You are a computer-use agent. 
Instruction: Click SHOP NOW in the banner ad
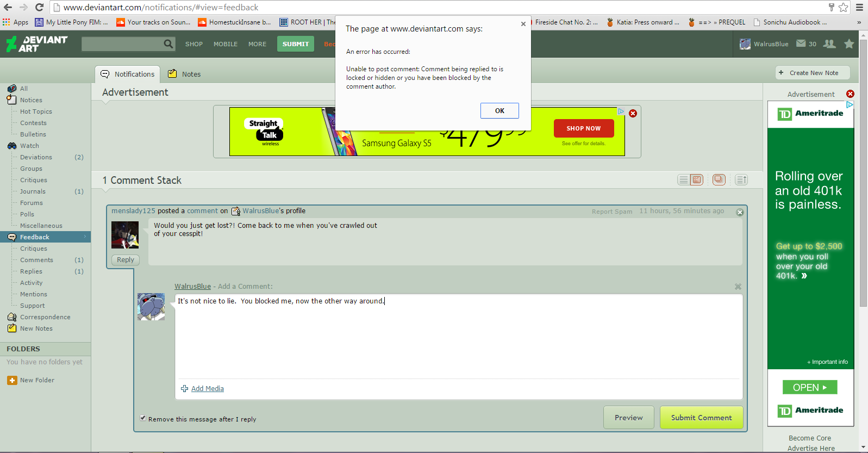(584, 128)
